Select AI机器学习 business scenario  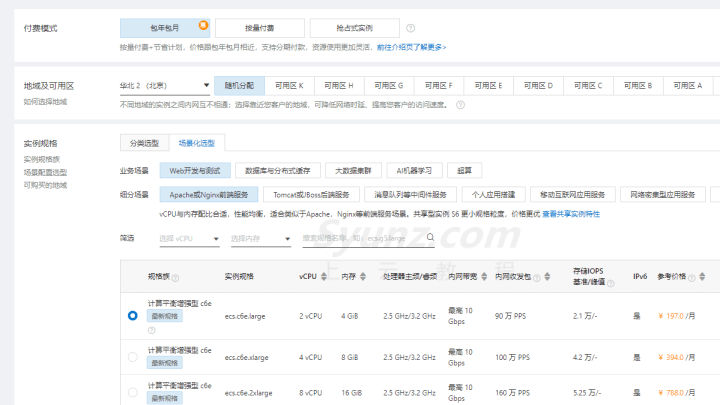coord(414,170)
